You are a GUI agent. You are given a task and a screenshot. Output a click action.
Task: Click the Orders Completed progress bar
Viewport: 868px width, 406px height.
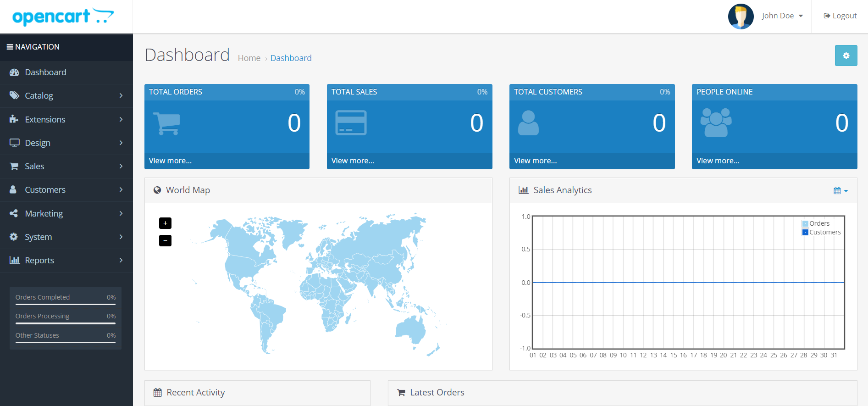(65, 304)
